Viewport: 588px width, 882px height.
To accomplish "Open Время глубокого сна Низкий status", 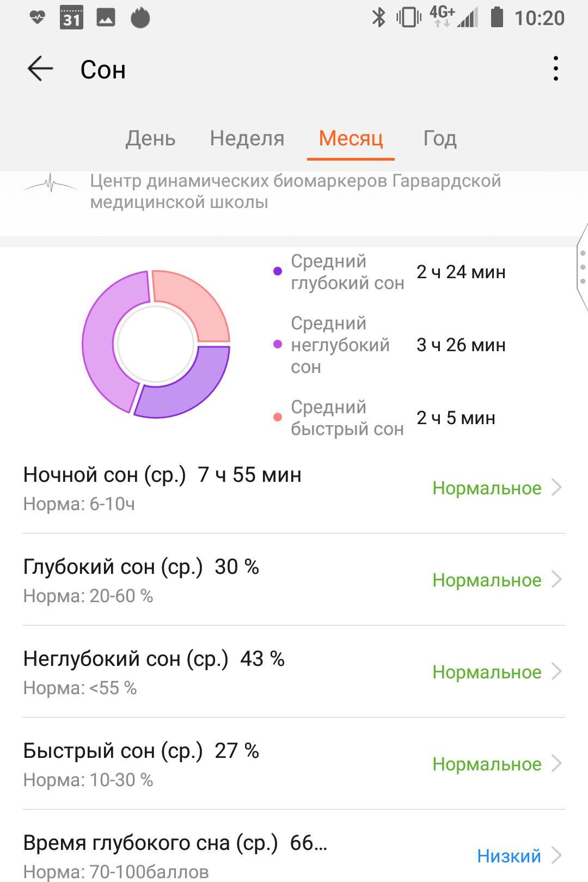I will click(509, 856).
